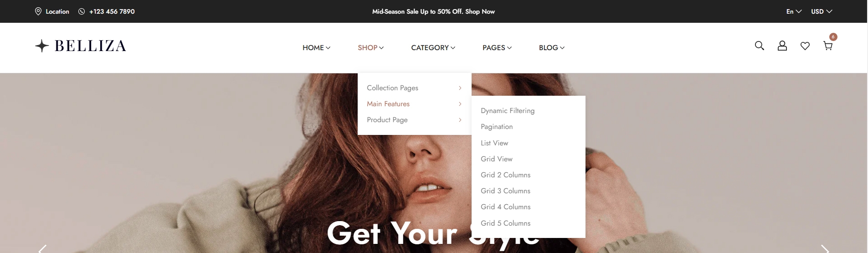The height and width of the screenshot is (253, 868).
Task: Open the shopping cart icon
Action: coord(827,46)
